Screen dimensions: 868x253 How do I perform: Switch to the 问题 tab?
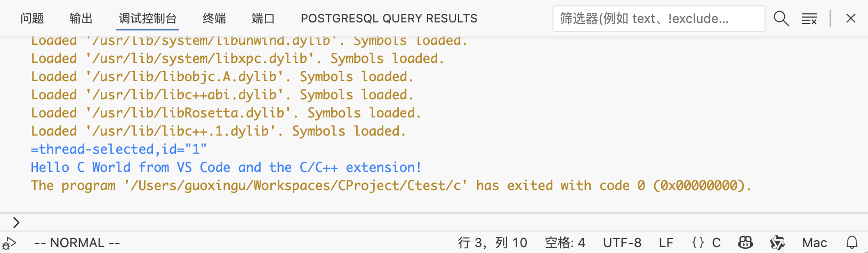tap(32, 19)
